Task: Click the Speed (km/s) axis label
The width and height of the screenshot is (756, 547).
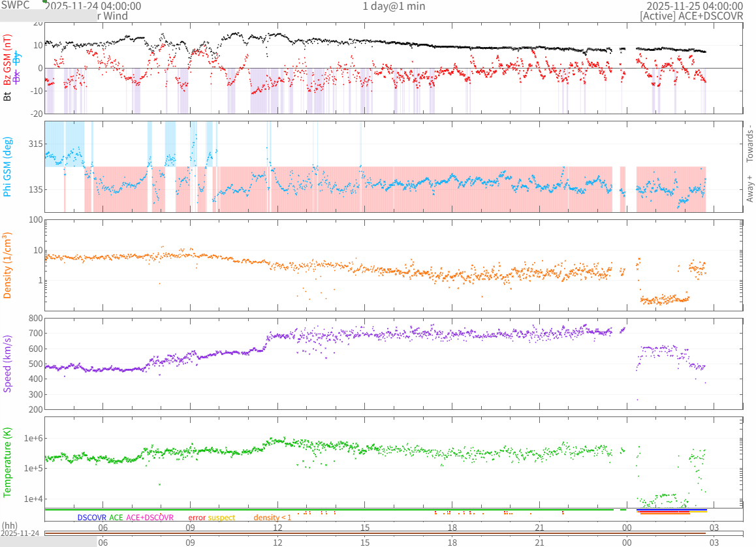Action: [8, 364]
